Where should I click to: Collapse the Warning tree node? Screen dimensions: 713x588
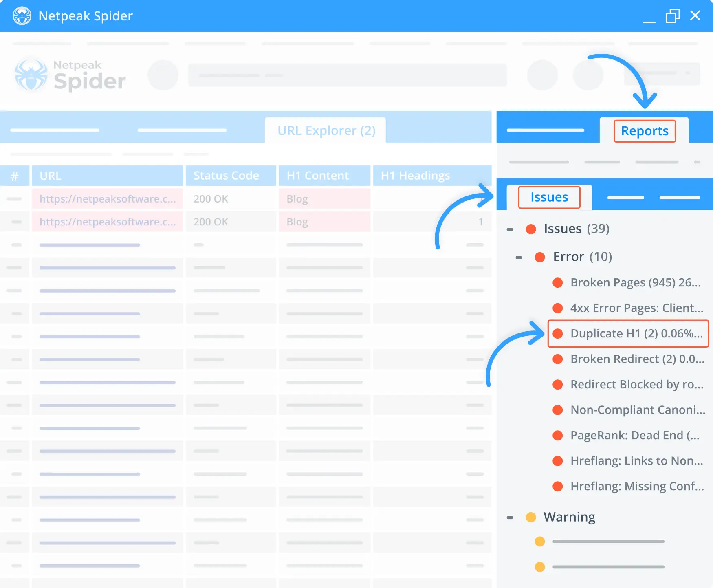(x=510, y=518)
